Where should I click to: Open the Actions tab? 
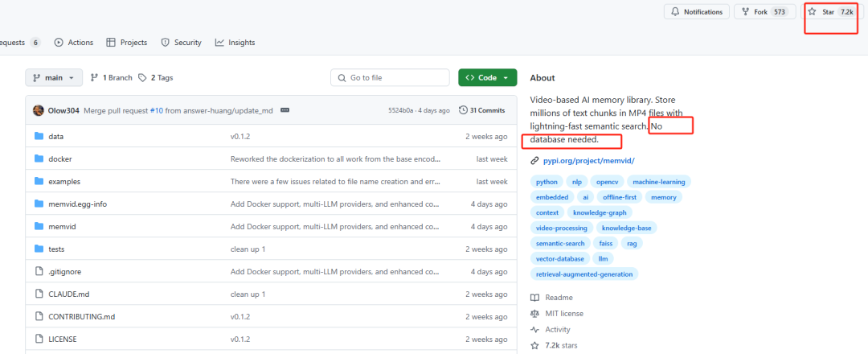[x=74, y=42]
